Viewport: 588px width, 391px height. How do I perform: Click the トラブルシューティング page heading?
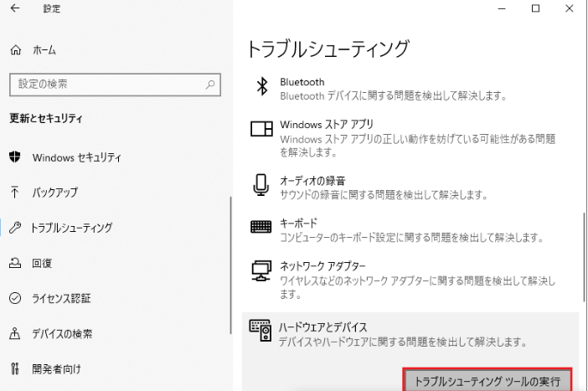point(328,49)
